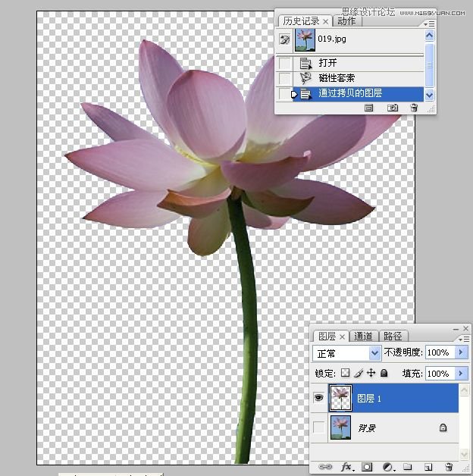
Task: Open the History panel flyout menu
Action: (429, 23)
